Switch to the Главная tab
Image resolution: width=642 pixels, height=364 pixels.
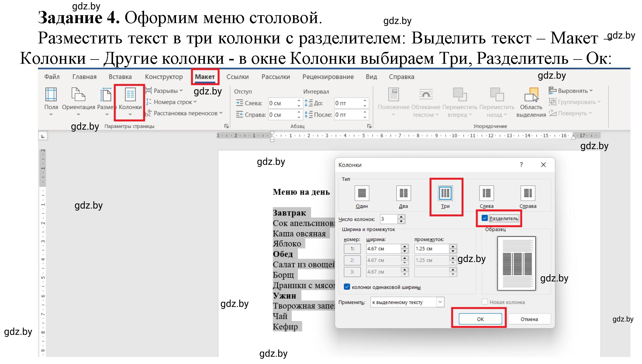(85, 77)
